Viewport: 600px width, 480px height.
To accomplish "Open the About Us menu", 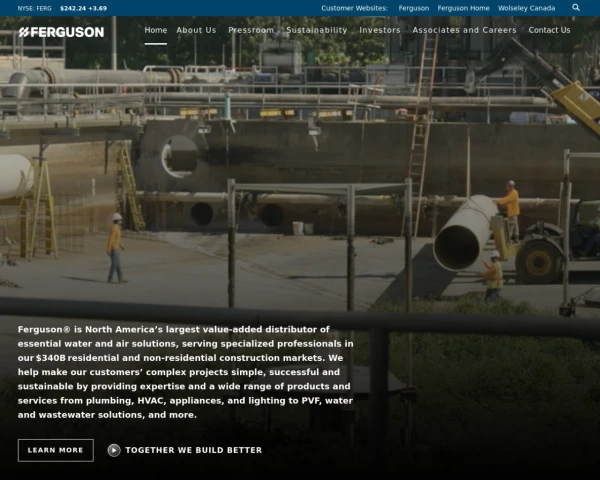I will pos(196,30).
